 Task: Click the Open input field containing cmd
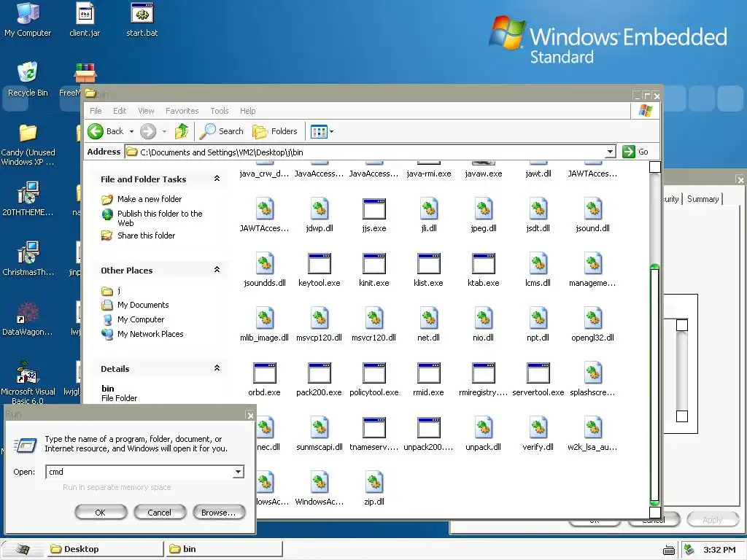click(x=139, y=472)
